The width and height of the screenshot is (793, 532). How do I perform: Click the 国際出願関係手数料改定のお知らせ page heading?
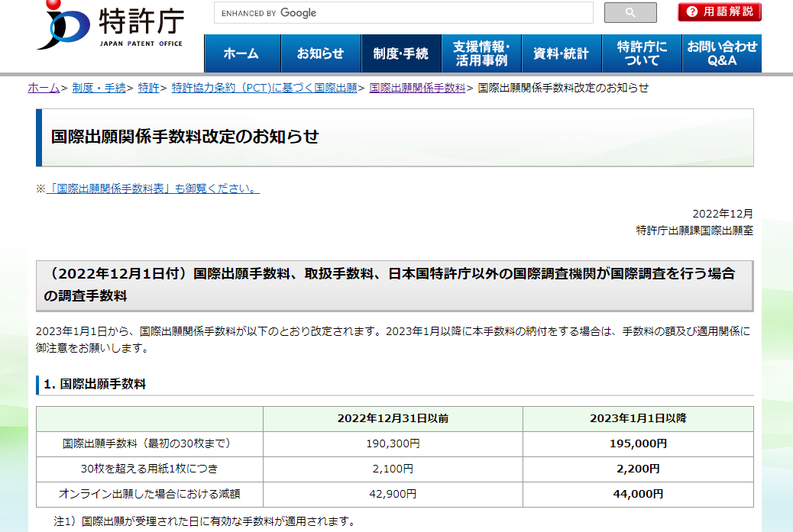185,137
